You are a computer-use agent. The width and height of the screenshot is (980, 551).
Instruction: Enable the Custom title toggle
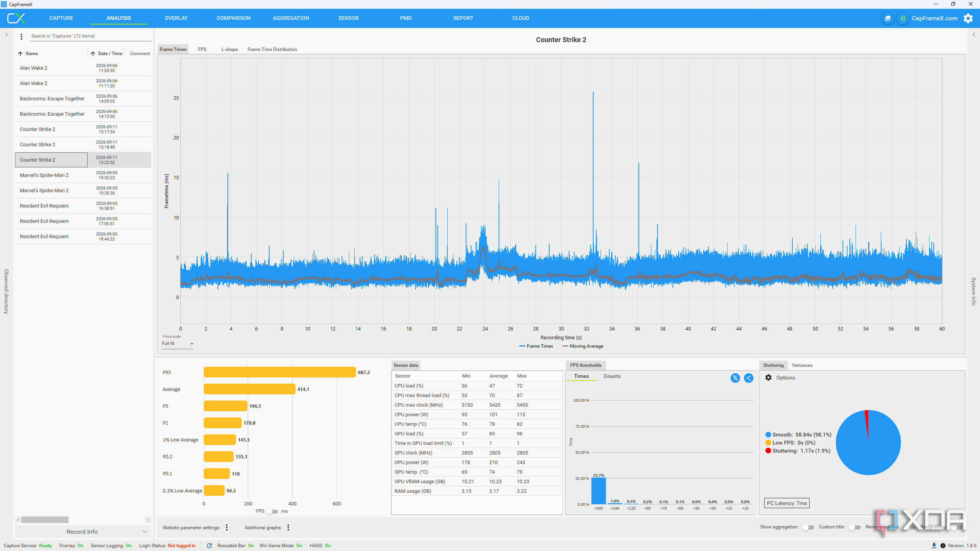(x=854, y=527)
